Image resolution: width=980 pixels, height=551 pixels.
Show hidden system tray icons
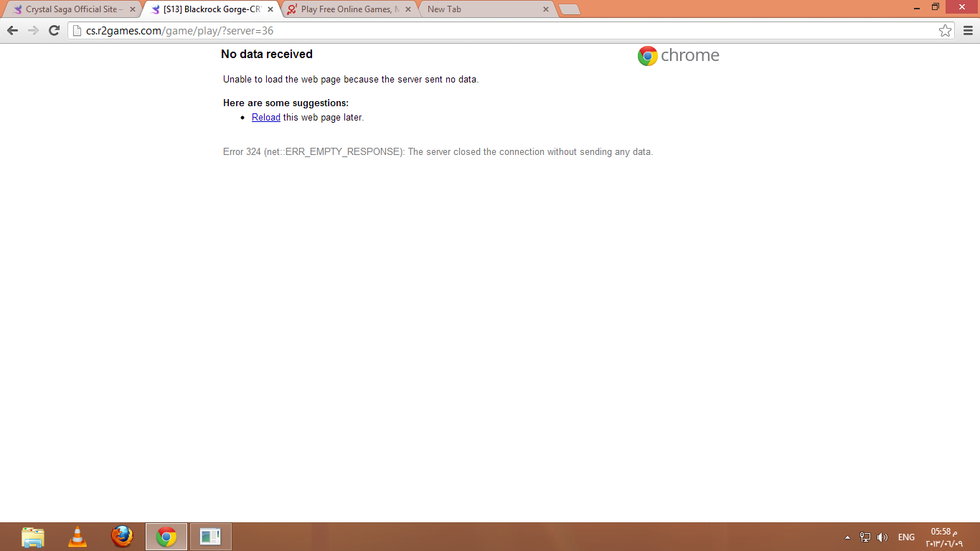847,537
